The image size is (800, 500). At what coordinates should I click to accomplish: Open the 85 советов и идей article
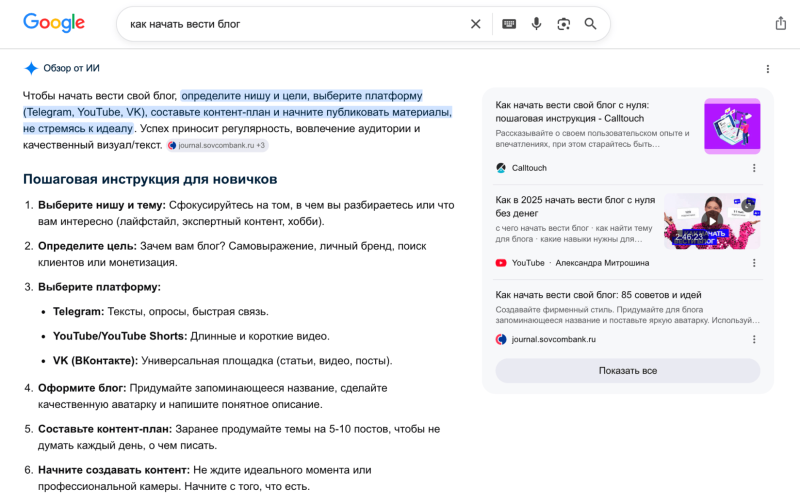pos(598,295)
